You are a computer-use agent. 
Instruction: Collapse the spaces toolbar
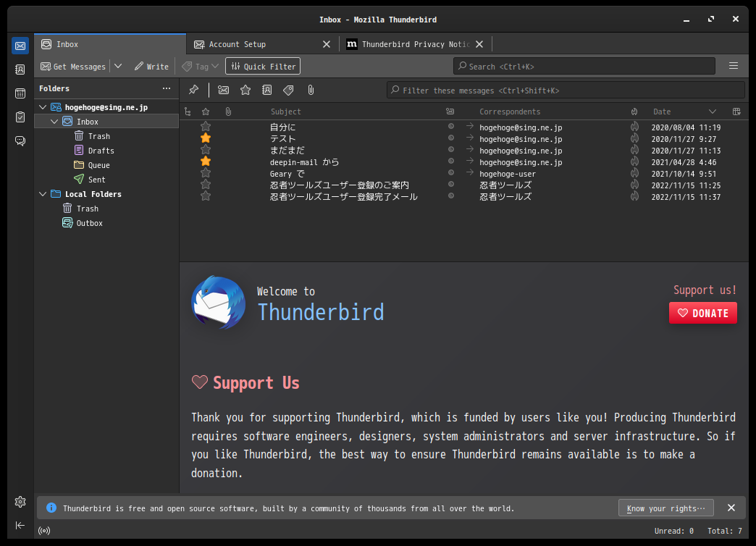pos(20,525)
